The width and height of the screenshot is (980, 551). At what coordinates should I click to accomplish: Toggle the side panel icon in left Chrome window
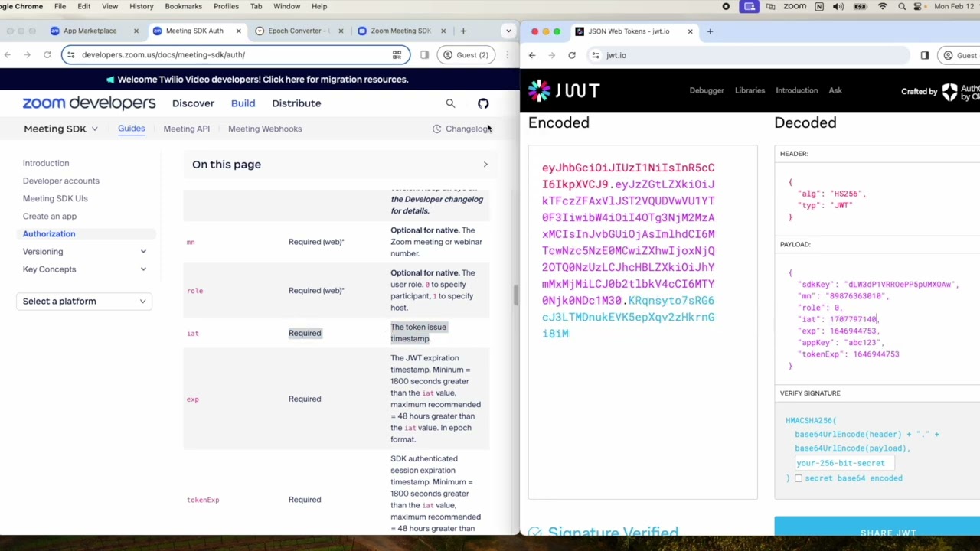[x=424, y=54]
